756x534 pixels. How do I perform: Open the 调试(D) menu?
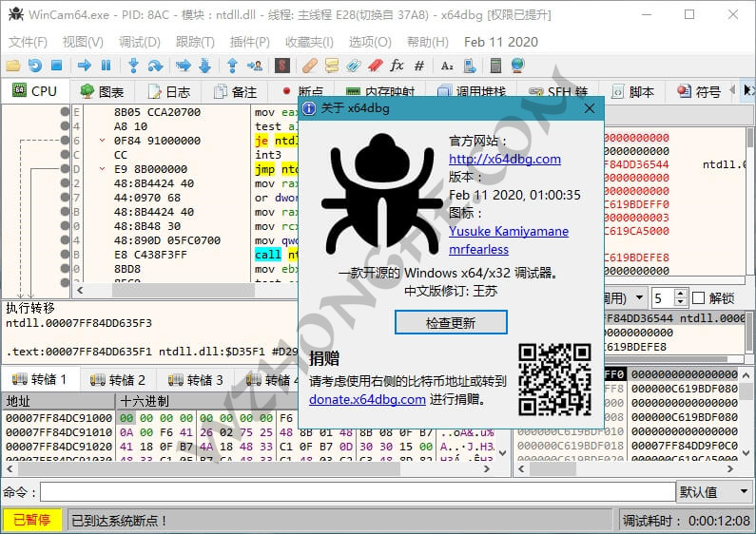click(x=140, y=42)
